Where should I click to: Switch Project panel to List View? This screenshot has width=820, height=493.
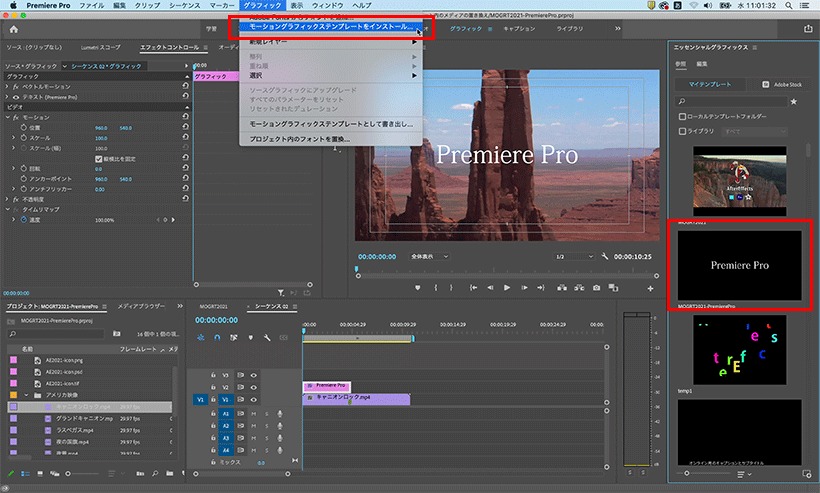coord(25,474)
